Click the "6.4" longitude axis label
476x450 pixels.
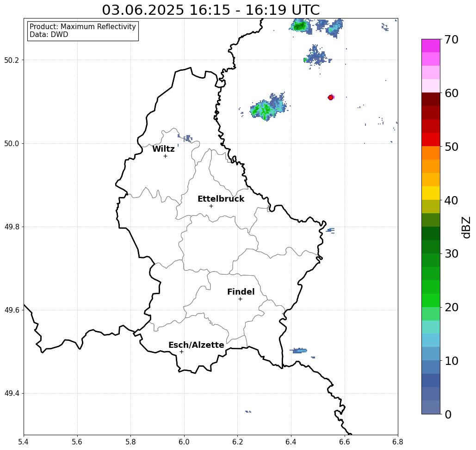(291, 442)
